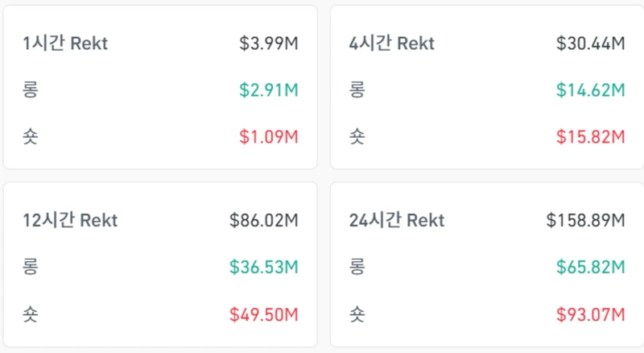Image resolution: width=644 pixels, height=353 pixels.
Task: Select the 24시간 short value $93.07M
Action: click(x=591, y=314)
